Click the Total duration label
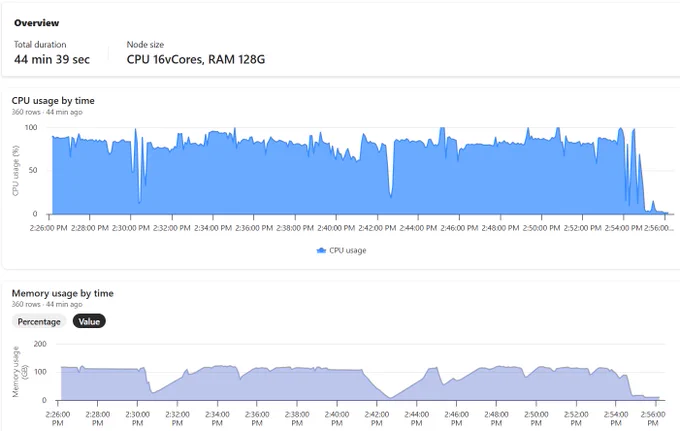This screenshot has width=680, height=431. [x=40, y=44]
